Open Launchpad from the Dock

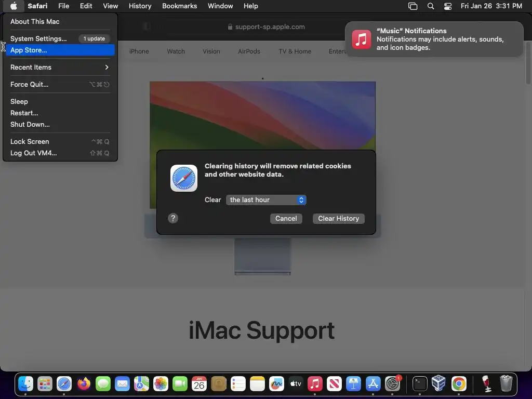[x=45, y=384]
